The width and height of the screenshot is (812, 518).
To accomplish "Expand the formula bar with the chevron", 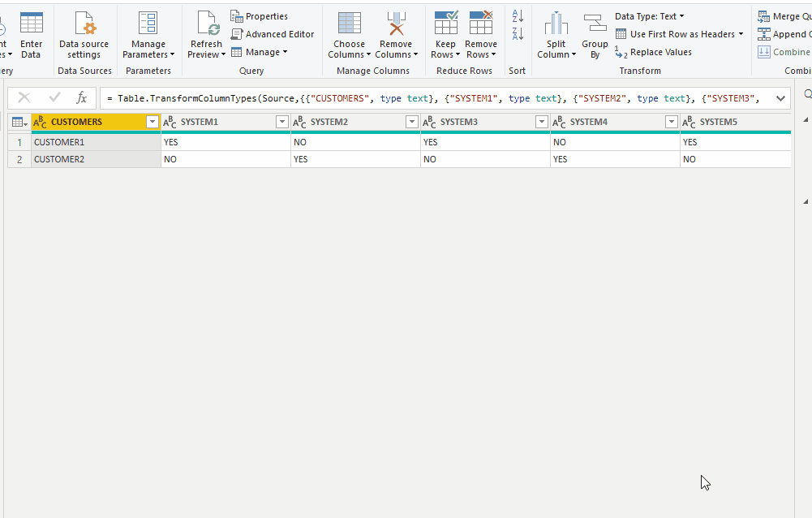I will (x=780, y=98).
